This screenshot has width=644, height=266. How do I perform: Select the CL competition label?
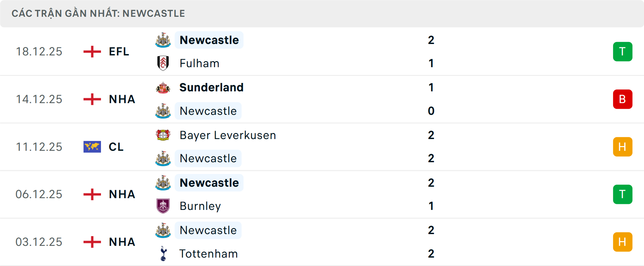tap(116, 147)
